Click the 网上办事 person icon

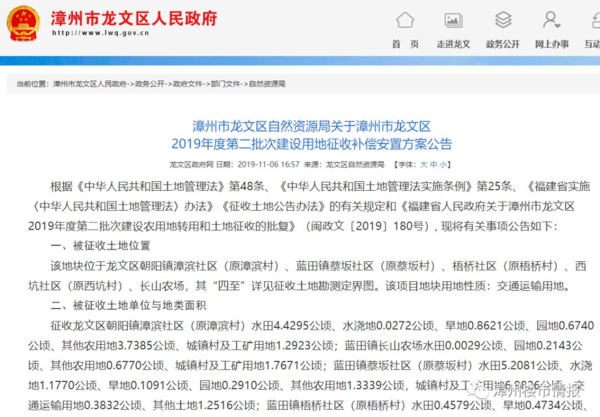[551, 20]
